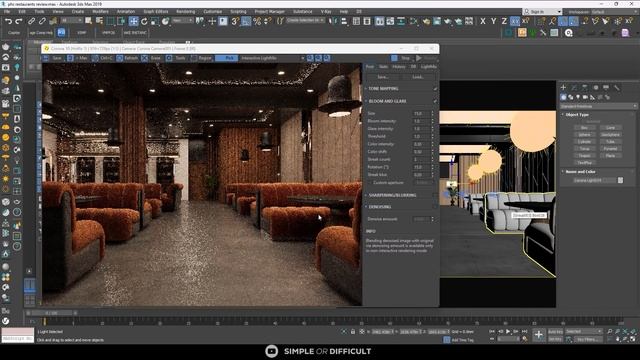Switch to the History tab in frame buffer
Image resolution: width=640 pixels, height=360 pixels.
tap(399, 67)
